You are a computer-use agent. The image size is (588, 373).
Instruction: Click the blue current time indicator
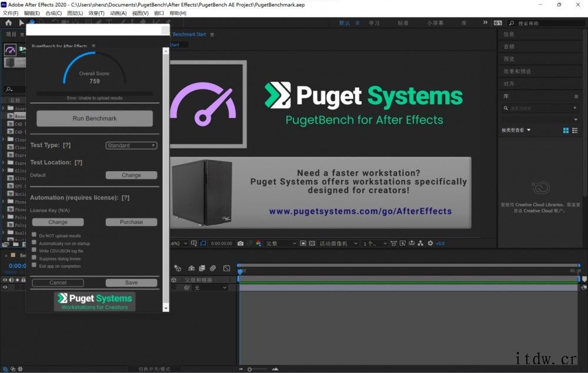pyautogui.click(x=240, y=271)
